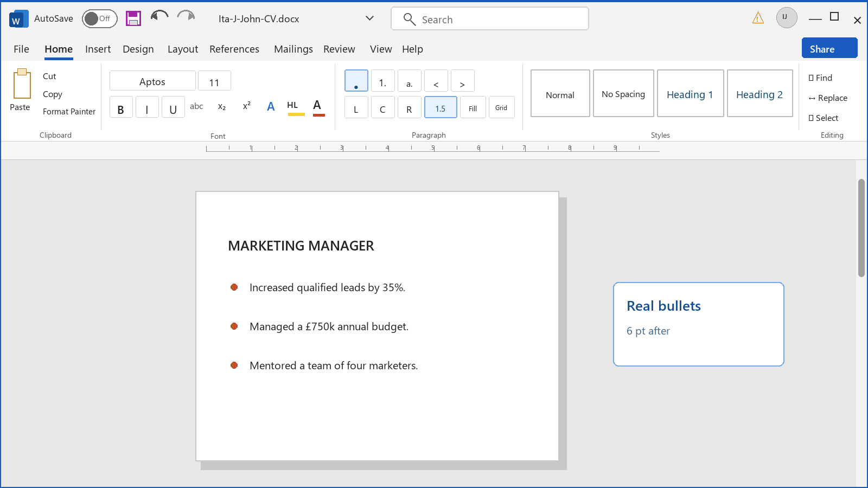This screenshot has width=868, height=488.
Task: Click the Search box
Action: [x=490, y=18]
